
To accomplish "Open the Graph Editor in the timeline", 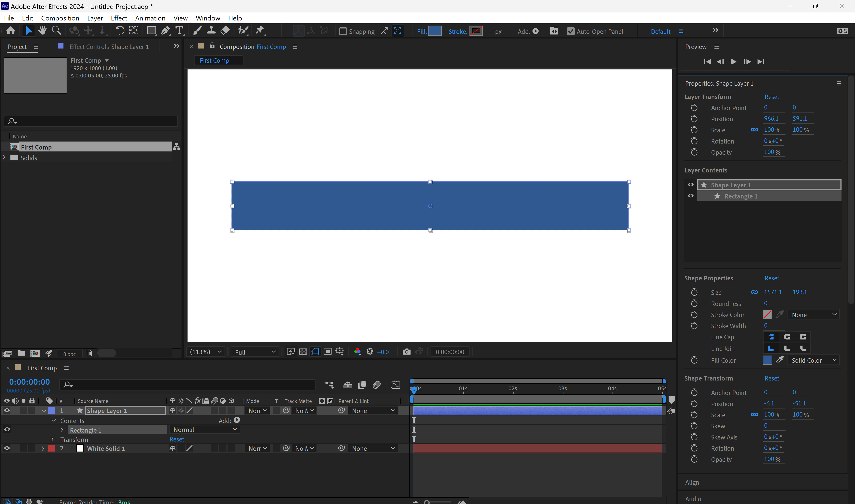I will click(396, 385).
